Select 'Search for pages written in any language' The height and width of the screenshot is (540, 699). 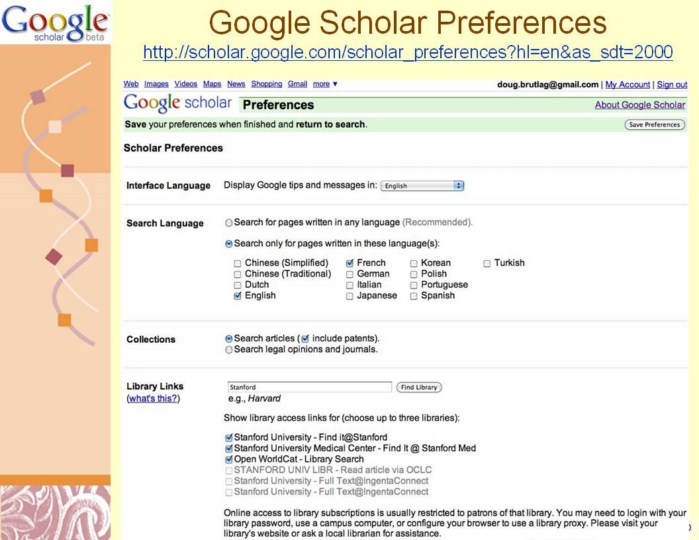click(229, 222)
